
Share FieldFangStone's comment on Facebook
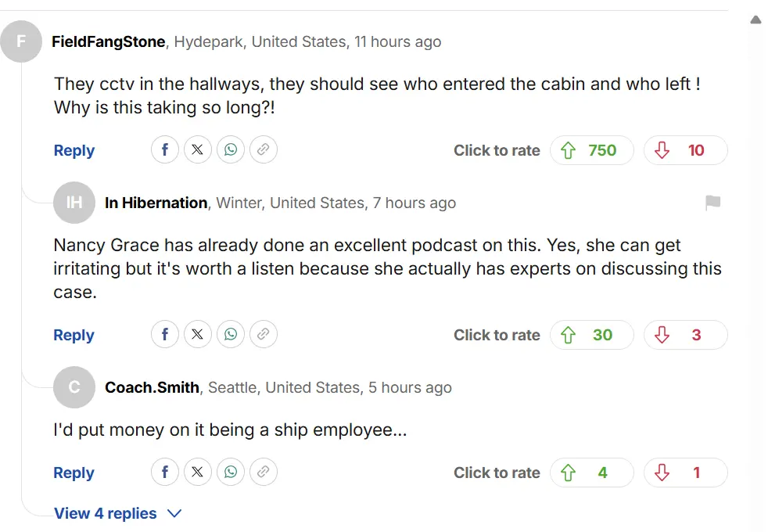tap(165, 150)
